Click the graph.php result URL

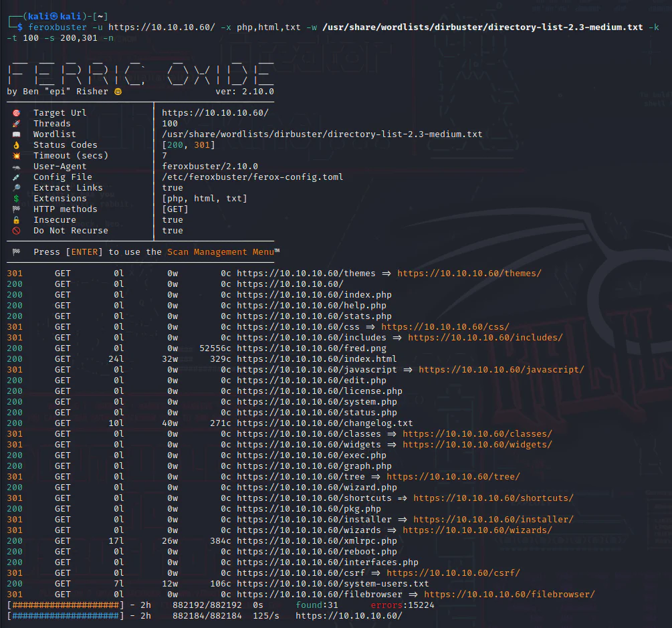click(314, 466)
